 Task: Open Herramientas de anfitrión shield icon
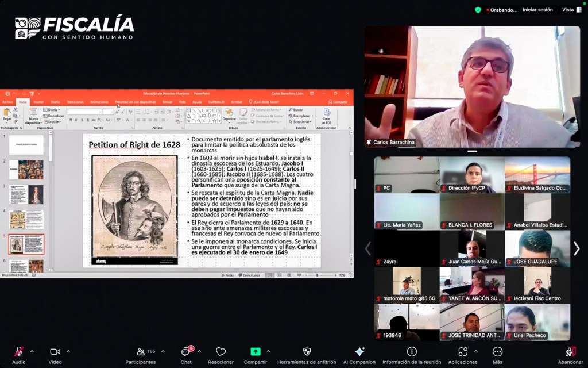[307, 352]
